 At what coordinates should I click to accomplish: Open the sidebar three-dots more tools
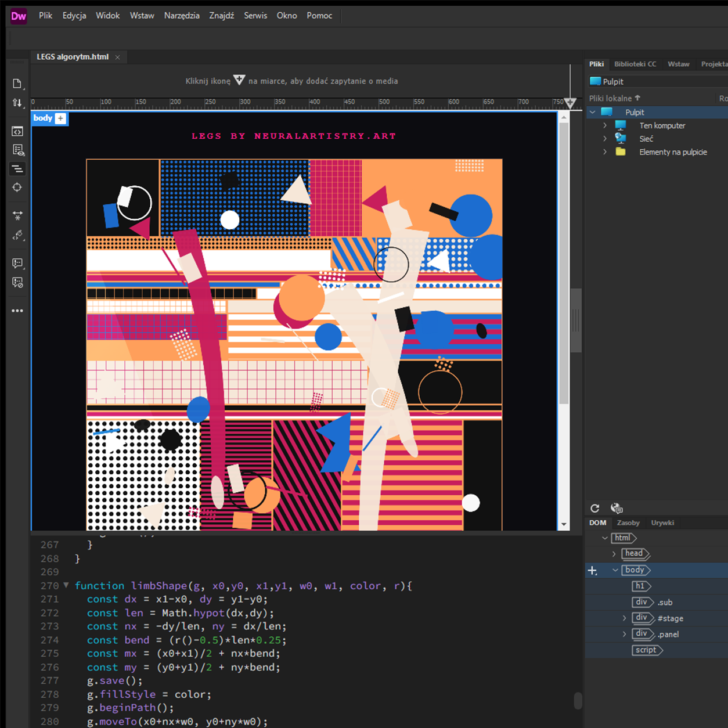click(17, 311)
